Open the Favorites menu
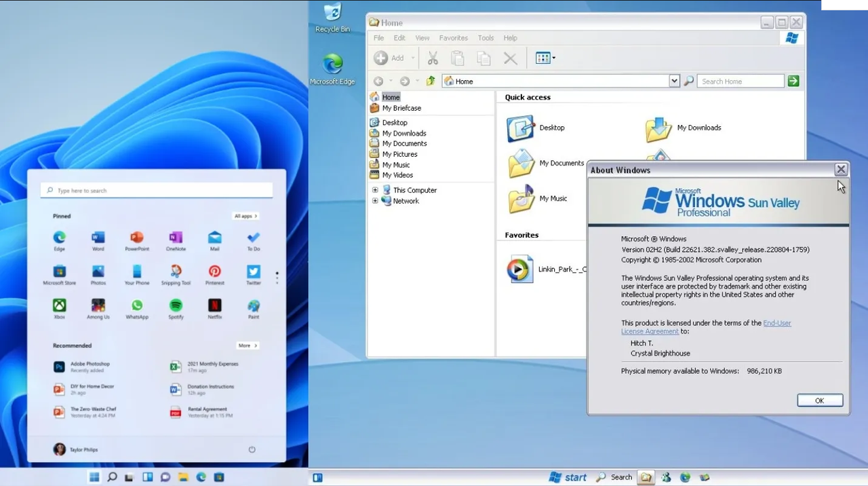Image resolution: width=868 pixels, height=486 pixels. pos(454,38)
